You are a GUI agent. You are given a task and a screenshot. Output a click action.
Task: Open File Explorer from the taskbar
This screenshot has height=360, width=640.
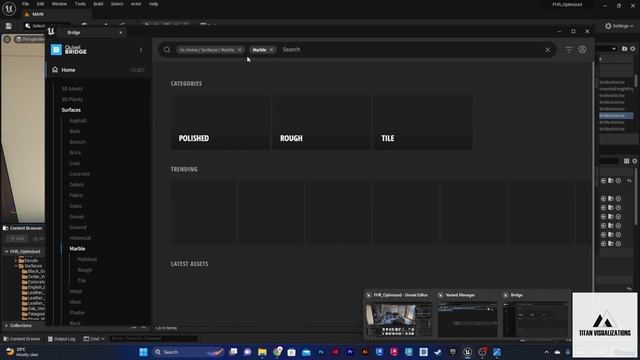(x=262, y=352)
